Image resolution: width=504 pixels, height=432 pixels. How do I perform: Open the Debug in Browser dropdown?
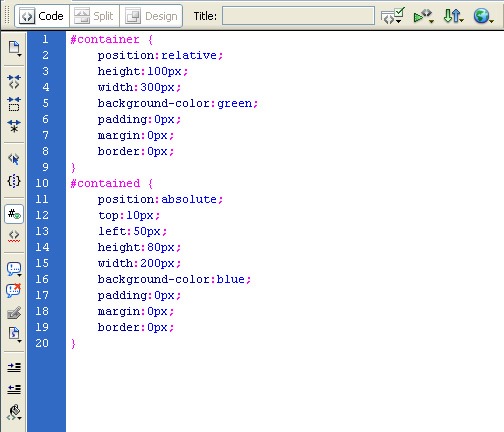pos(423,16)
